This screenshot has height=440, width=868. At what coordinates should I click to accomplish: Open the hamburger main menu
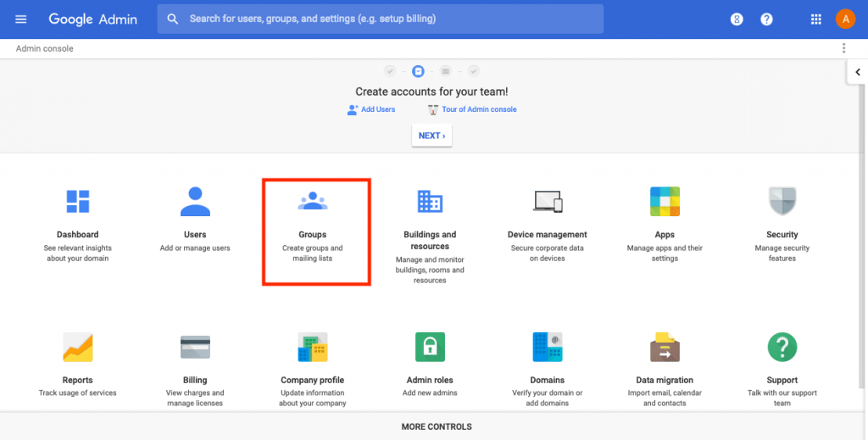point(21,19)
